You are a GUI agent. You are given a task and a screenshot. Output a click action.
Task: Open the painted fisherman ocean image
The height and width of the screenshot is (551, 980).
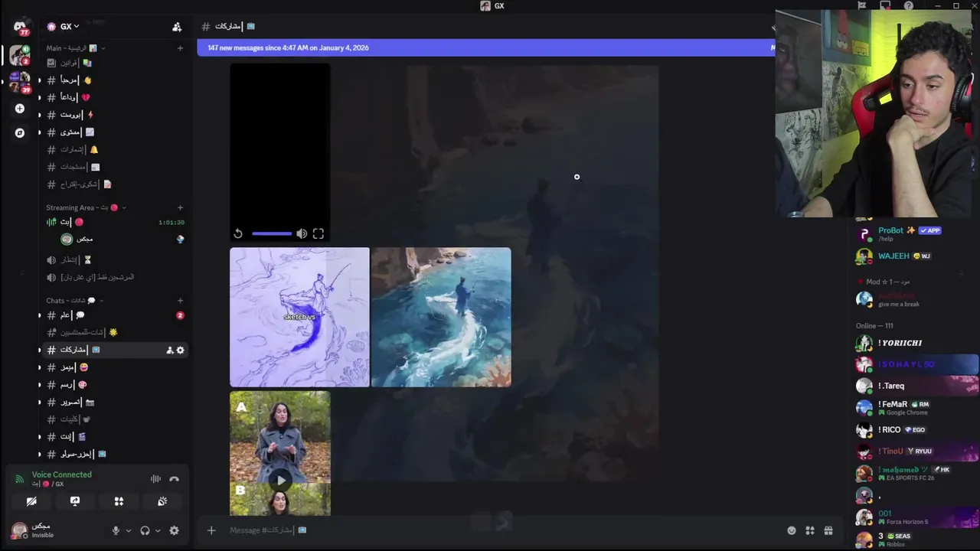(441, 317)
